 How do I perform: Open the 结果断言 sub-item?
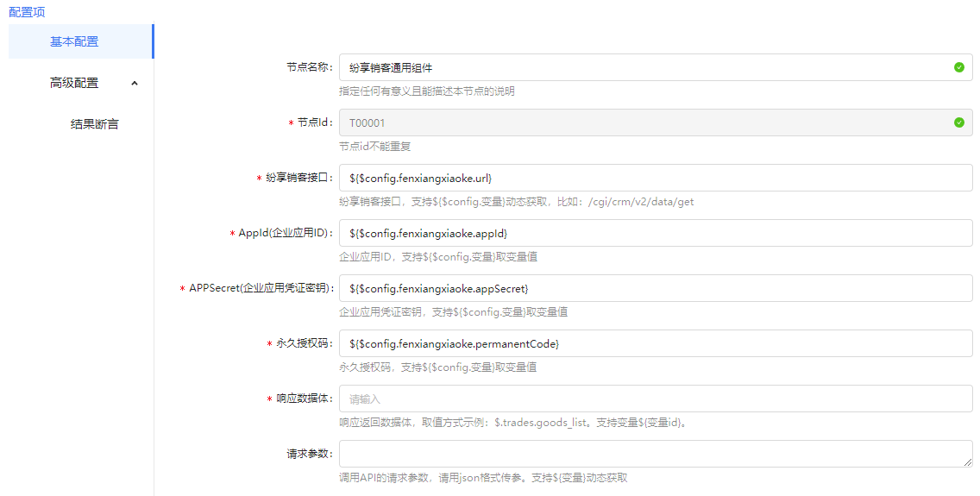[x=95, y=124]
